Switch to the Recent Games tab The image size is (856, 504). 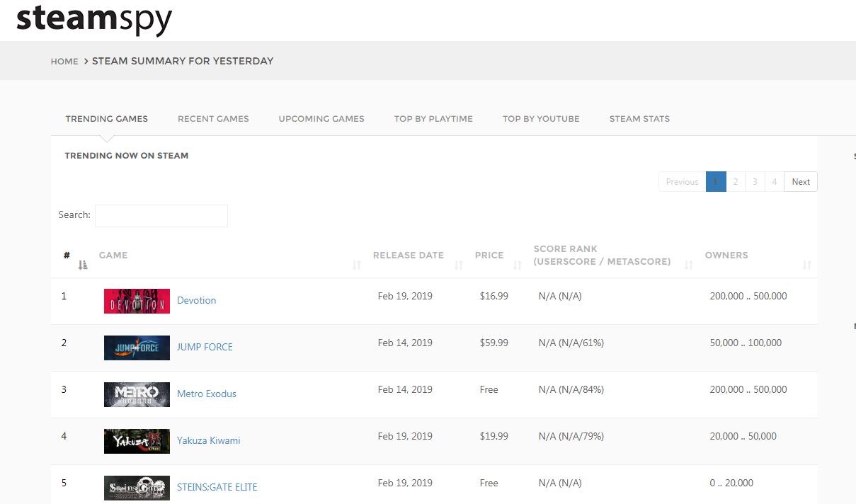click(x=213, y=119)
